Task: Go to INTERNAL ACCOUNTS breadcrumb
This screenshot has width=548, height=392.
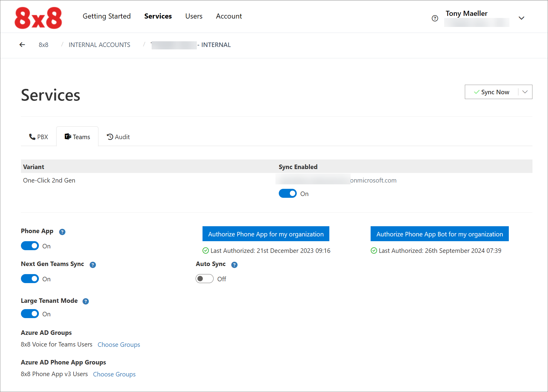Action: [99, 45]
